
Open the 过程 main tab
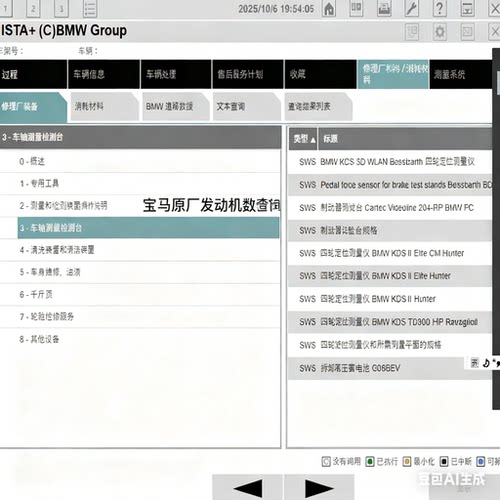point(33,74)
